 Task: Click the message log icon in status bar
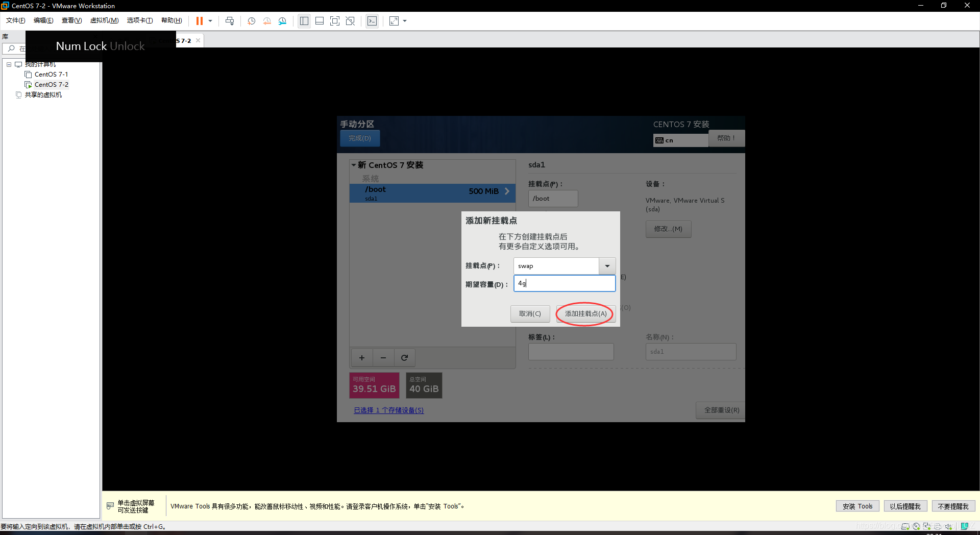coord(964,526)
